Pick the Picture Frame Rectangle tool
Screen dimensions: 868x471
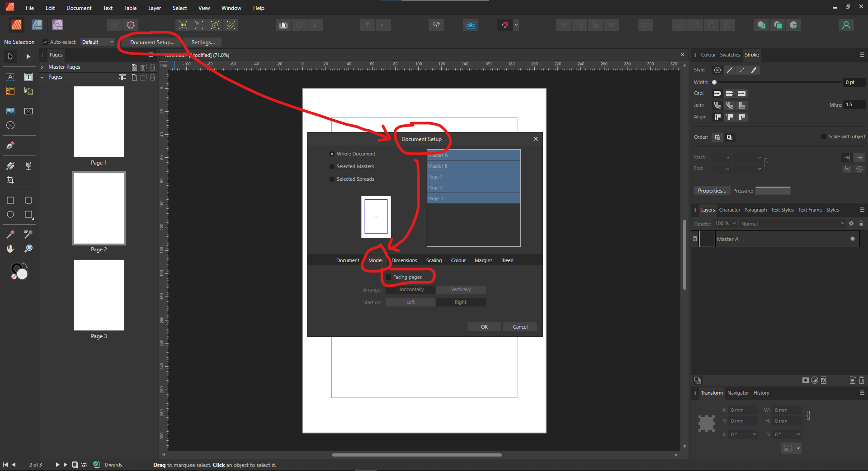tap(28, 111)
